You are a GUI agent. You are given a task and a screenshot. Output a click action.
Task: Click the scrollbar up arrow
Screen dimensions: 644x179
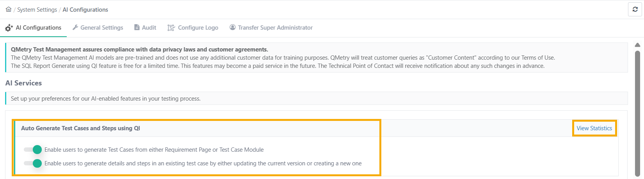(637, 45)
